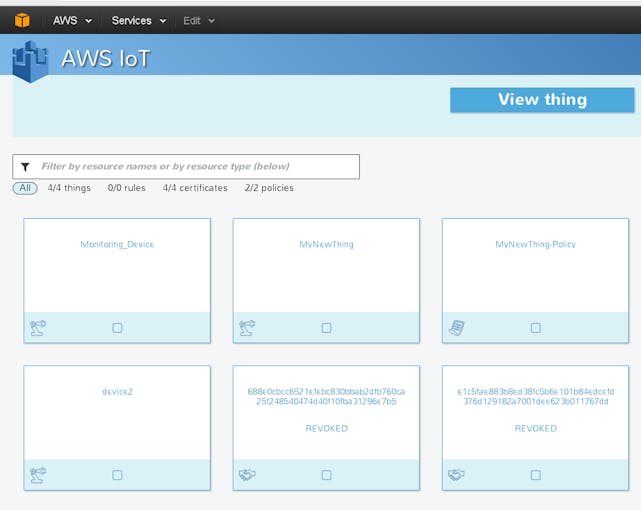Viewport: 641px width, 510px height.
Task: Click the filter funnel icon
Action: pos(25,167)
